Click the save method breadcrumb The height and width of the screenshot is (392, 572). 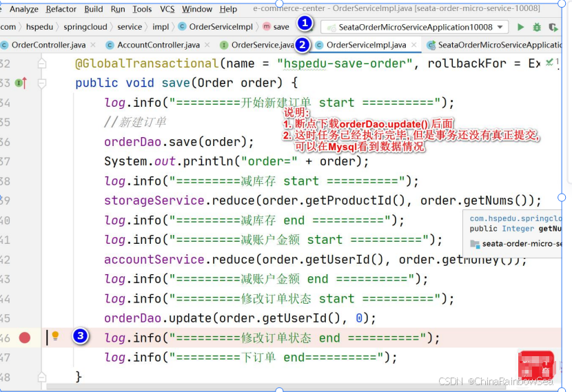[276, 27]
